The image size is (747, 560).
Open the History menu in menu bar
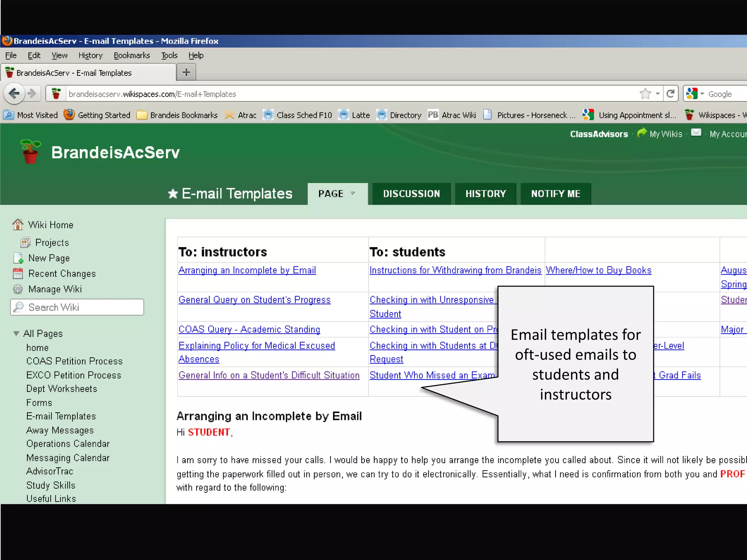[90, 55]
